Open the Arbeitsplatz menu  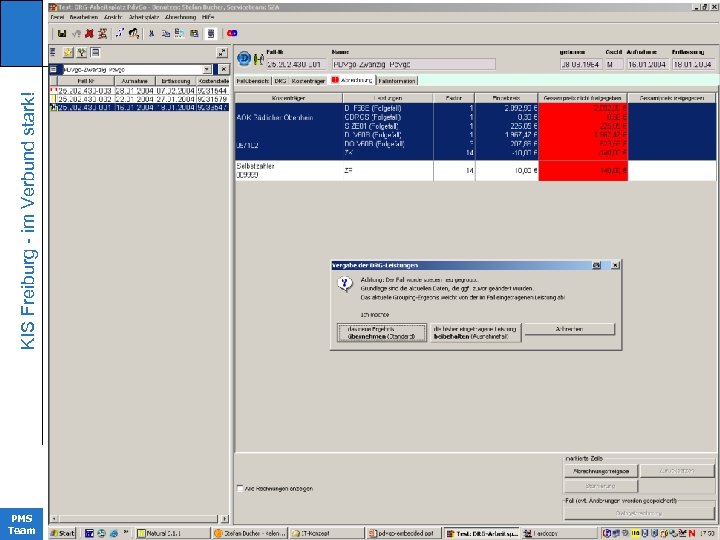coord(144,17)
